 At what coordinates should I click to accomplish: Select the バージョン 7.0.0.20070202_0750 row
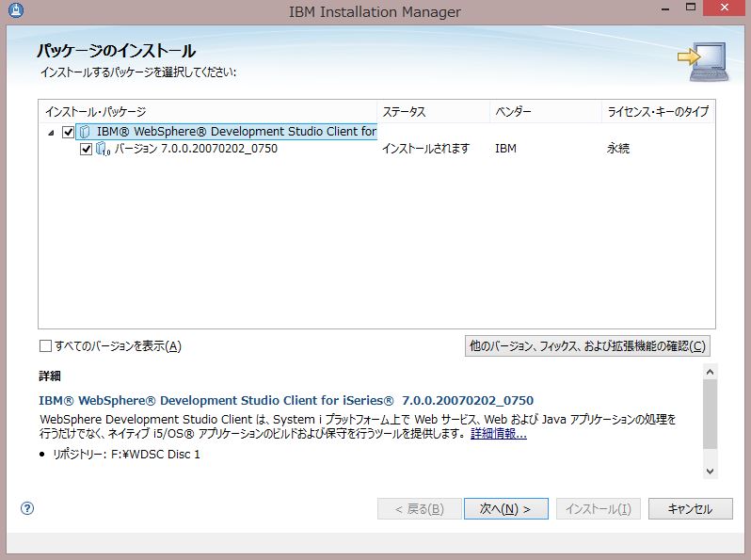[196, 149]
